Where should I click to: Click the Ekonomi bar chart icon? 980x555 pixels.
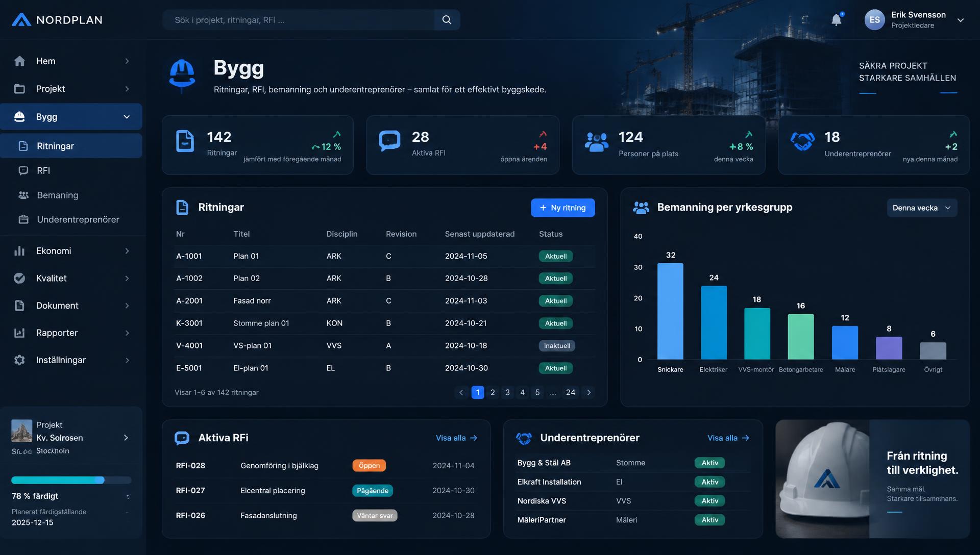pos(19,251)
